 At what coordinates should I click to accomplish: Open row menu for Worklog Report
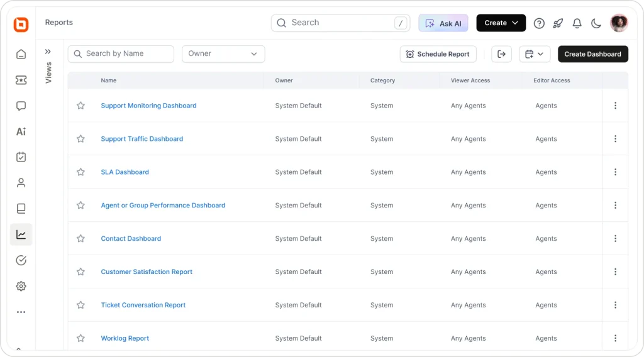[615, 338]
